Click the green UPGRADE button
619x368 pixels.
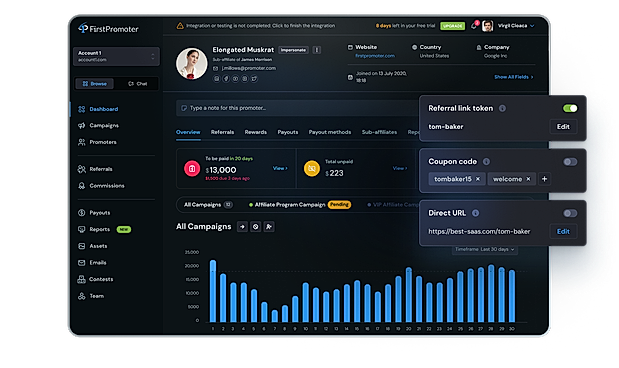coord(452,26)
